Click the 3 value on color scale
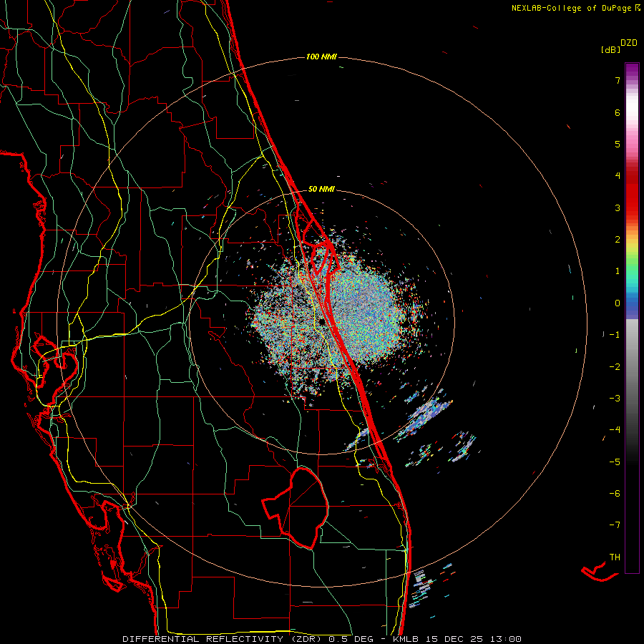Screen dimensions: 644x644 (x=618, y=208)
